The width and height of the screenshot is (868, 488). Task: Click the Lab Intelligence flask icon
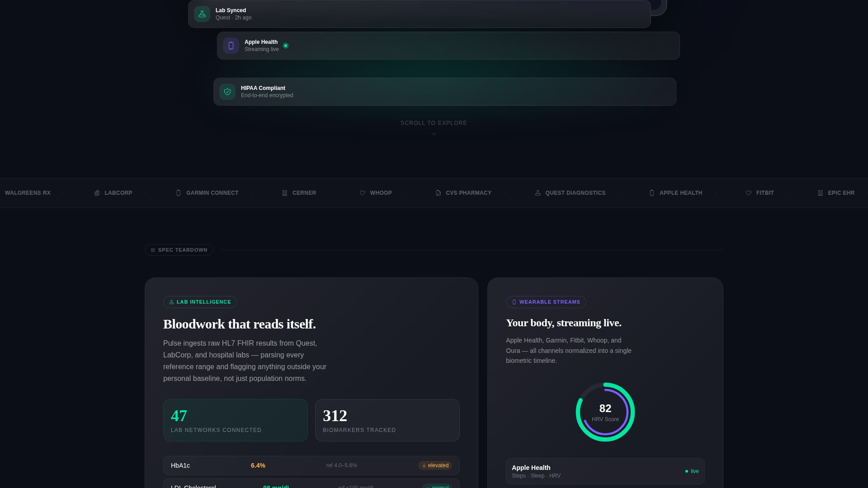tap(171, 302)
